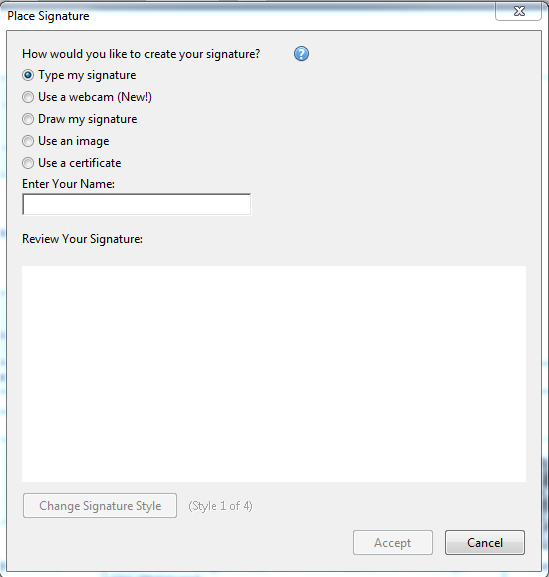This screenshot has width=549, height=577.
Task: Click the Accept button
Action: (393, 542)
